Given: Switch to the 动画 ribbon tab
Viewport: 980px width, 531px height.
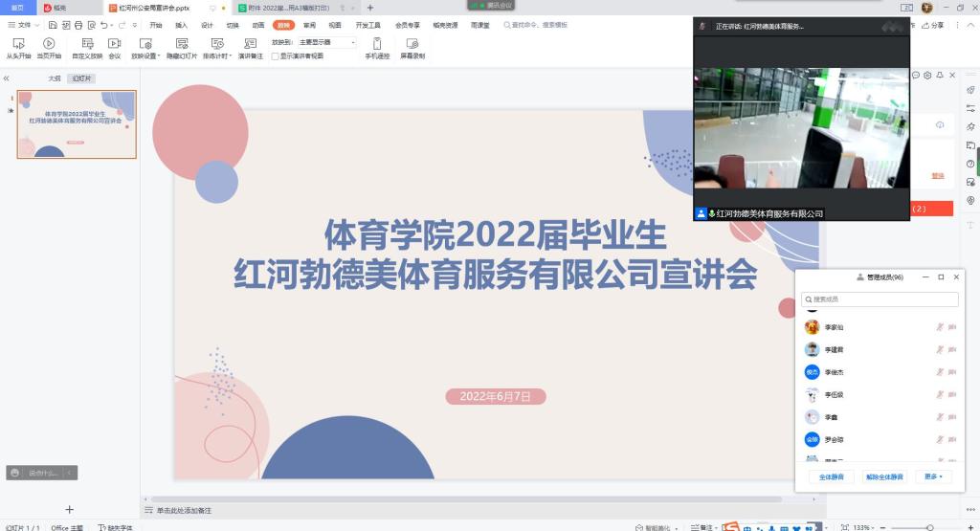Looking at the screenshot, I should tap(258, 25).
